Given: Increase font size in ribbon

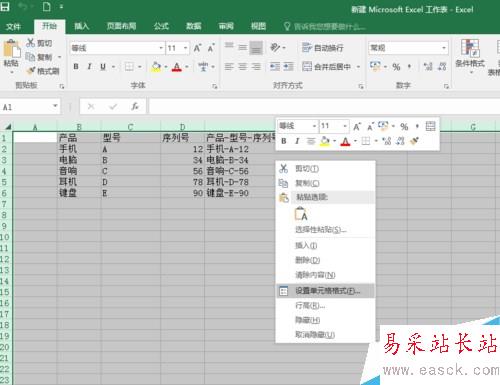Looking at the screenshot, I should (197, 48).
